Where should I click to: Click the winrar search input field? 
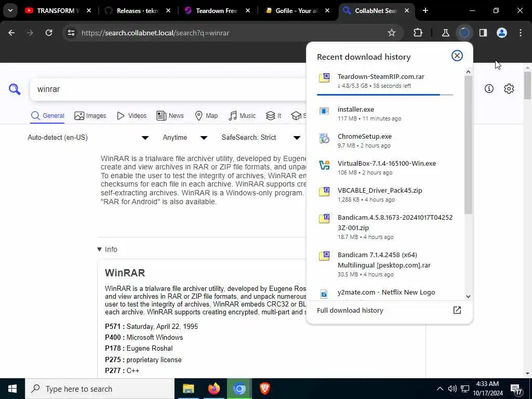(168, 89)
